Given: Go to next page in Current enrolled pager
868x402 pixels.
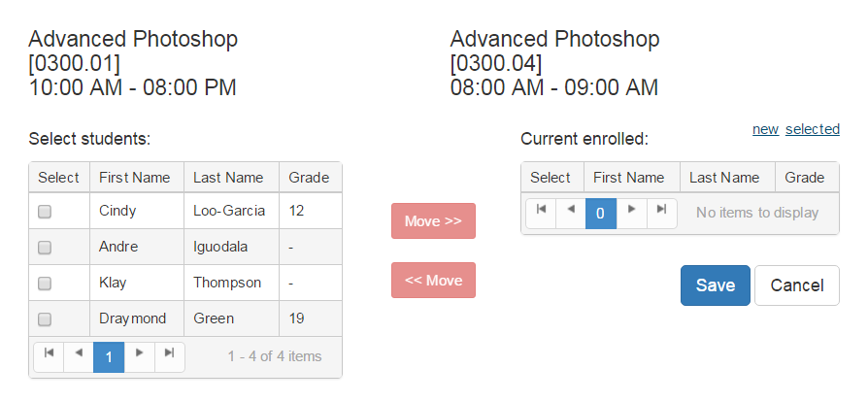Looking at the screenshot, I should pos(631,213).
